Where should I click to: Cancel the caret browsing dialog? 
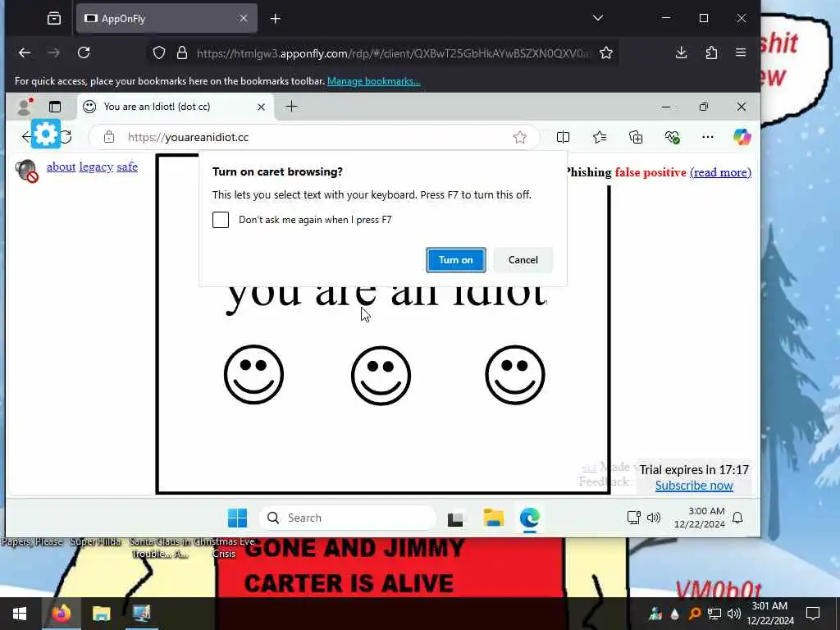click(523, 260)
